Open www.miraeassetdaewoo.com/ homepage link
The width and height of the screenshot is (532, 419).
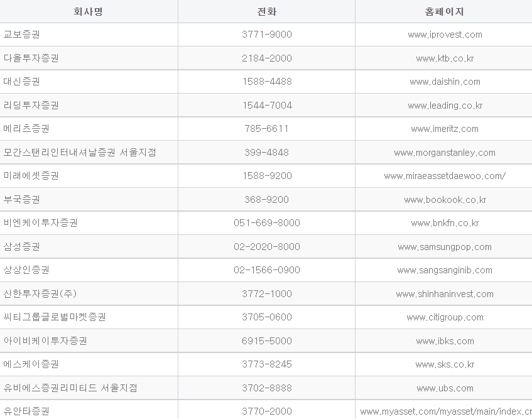445,176
